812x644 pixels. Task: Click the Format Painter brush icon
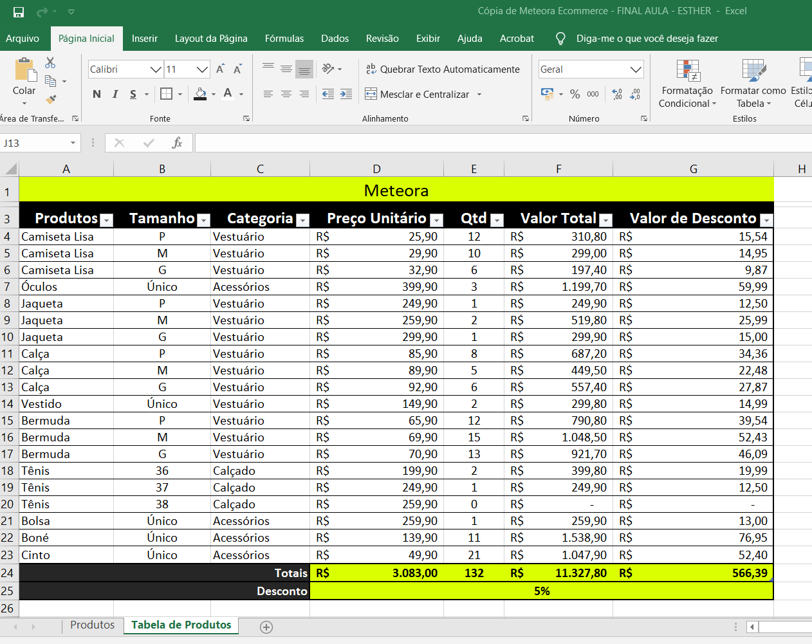pos(51,100)
